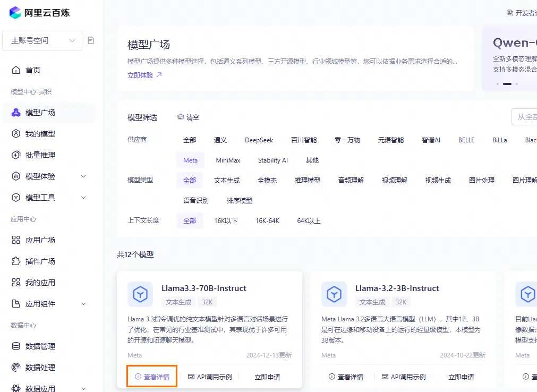The height and width of the screenshot is (392, 537).
Task: Click the 应用组件 sidebar icon
Action: pos(16,304)
